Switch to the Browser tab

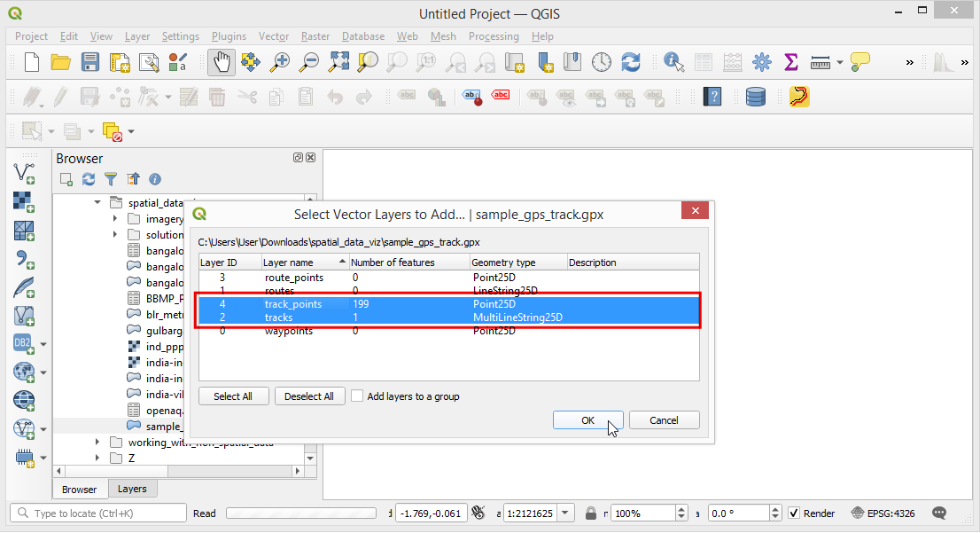[x=79, y=490]
